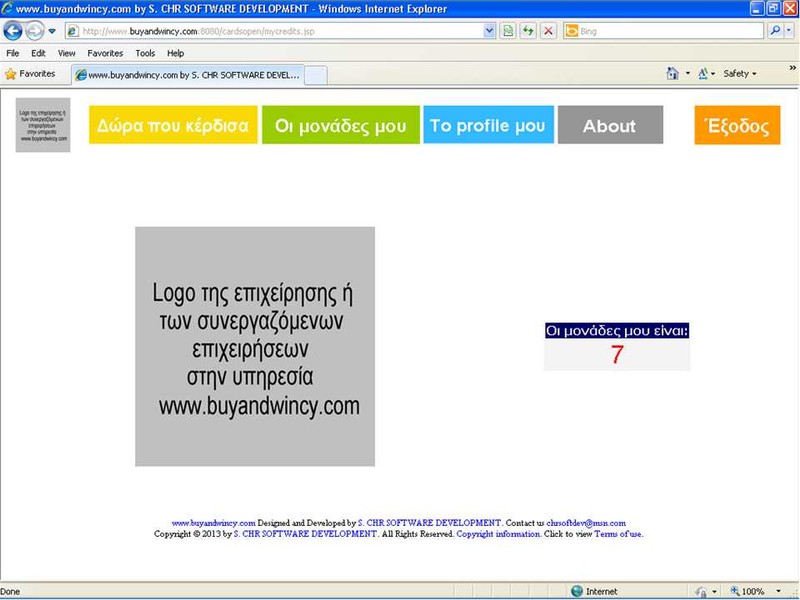The image size is (800, 600).
Task: Click the Refresh green arrows icon
Action: coord(528,31)
